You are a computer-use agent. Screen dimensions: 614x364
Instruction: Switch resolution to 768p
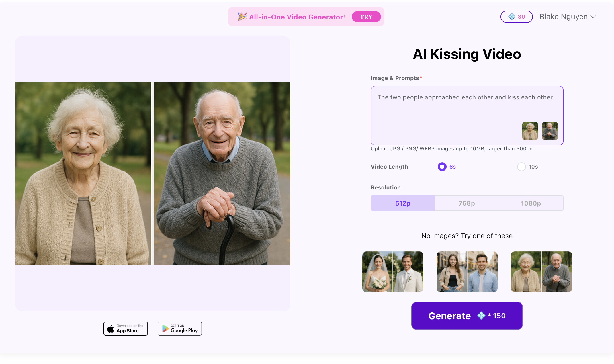[467, 203]
